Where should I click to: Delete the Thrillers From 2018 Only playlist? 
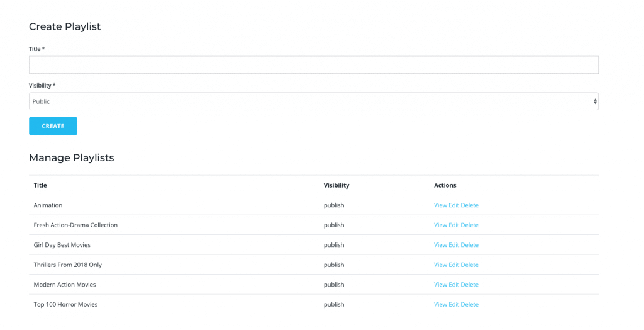tap(469, 265)
